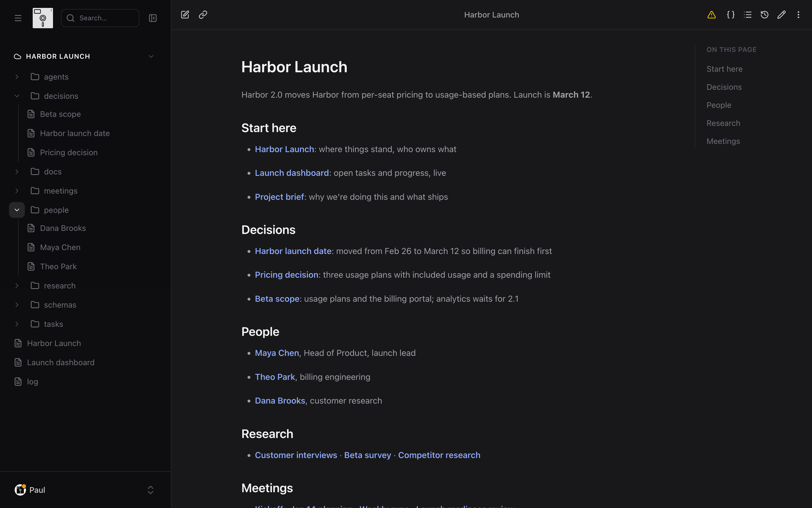
Task: Jump to Meetings in page outline
Action: click(723, 141)
